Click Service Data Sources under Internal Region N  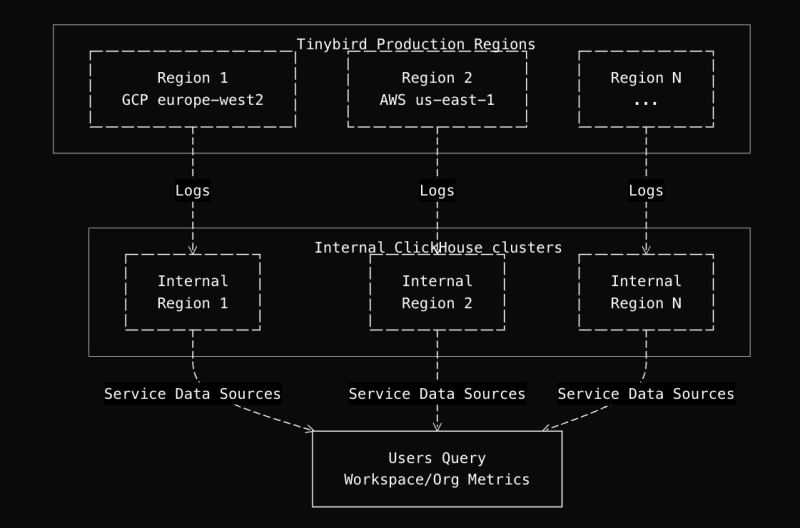click(x=645, y=394)
